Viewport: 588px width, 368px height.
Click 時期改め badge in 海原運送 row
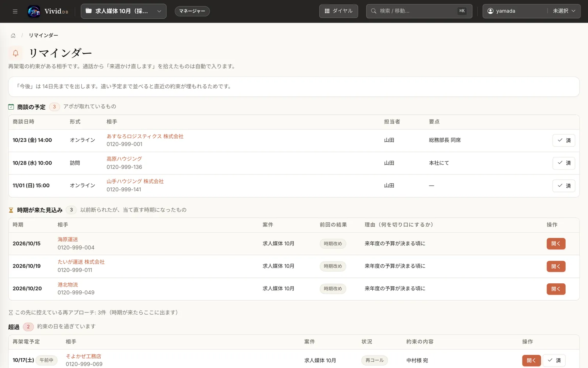tap(333, 244)
